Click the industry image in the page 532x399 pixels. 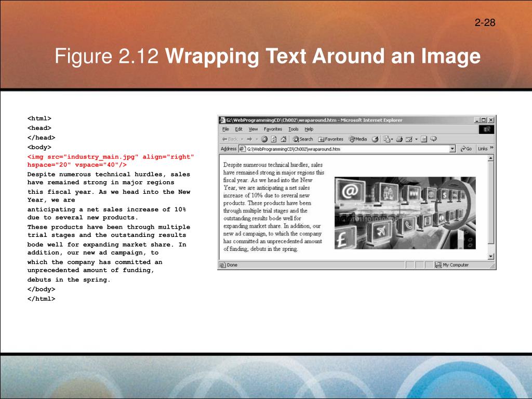pos(405,212)
